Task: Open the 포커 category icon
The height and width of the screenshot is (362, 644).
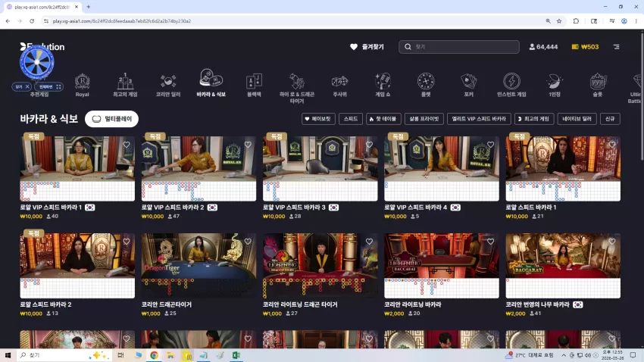Action: (469, 85)
